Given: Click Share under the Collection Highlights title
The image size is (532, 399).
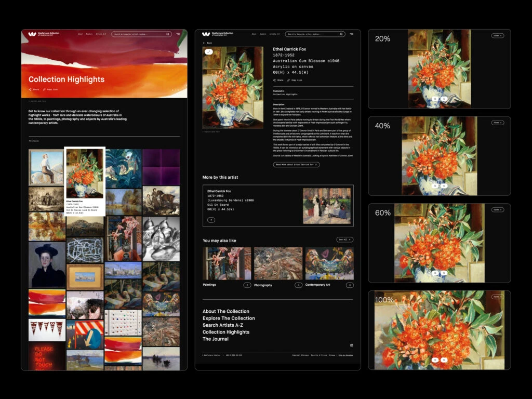Looking at the screenshot, I should (33, 89).
